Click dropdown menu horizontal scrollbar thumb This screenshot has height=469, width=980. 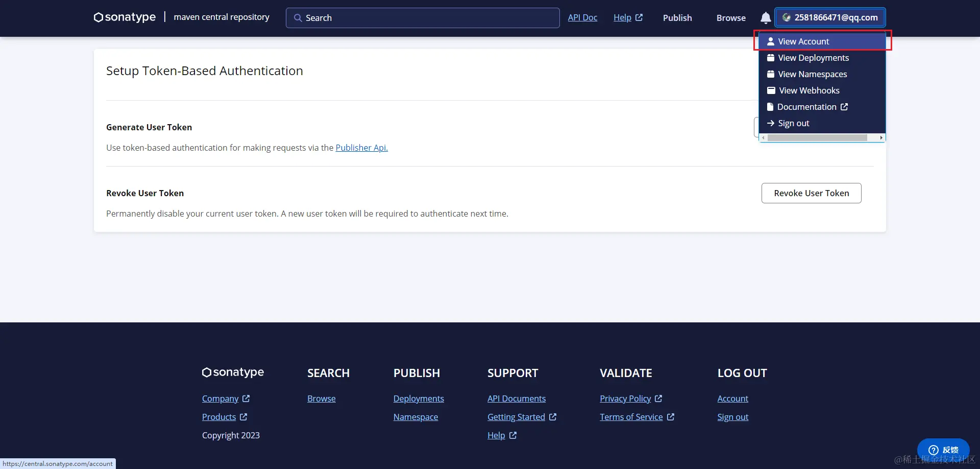pyautogui.click(x=817, y=138)
